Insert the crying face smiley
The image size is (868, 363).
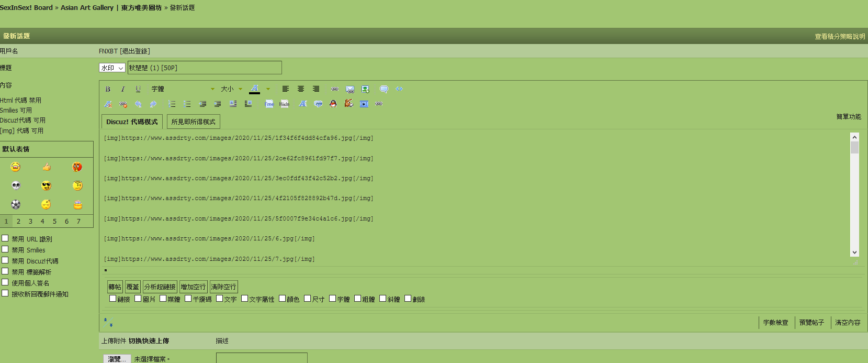click(x=16, y=167)
